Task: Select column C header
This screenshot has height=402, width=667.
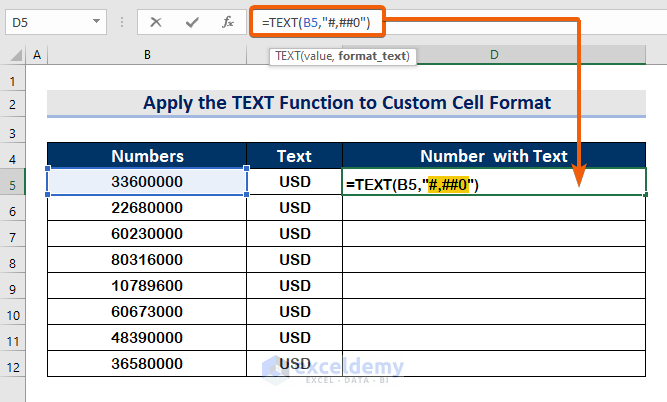Action: click(295, 54)
